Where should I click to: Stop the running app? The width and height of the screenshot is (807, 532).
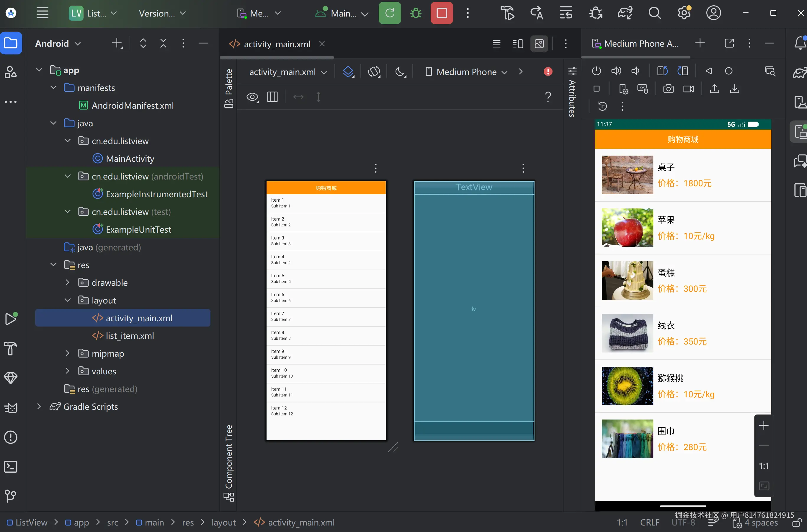coord(442,13)
